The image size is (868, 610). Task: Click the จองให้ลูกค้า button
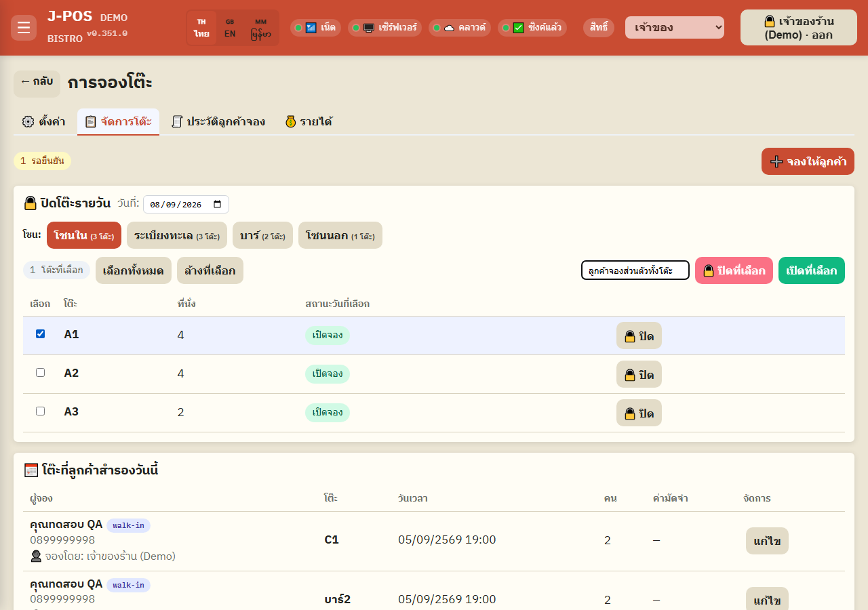click(x=808, y=161)
